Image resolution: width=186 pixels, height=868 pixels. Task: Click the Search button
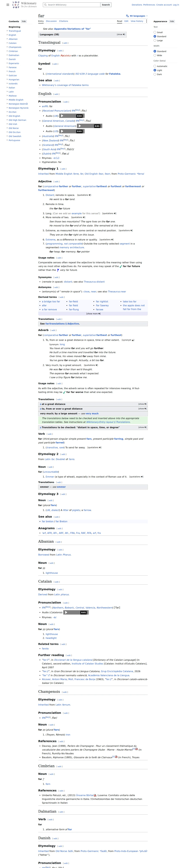106,5
